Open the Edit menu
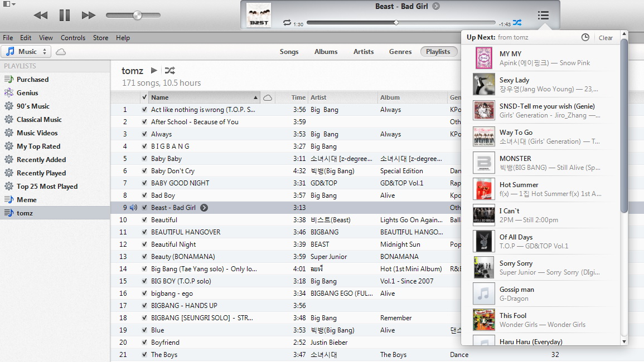The image size is (644, 362). click(x=26, y=38)
